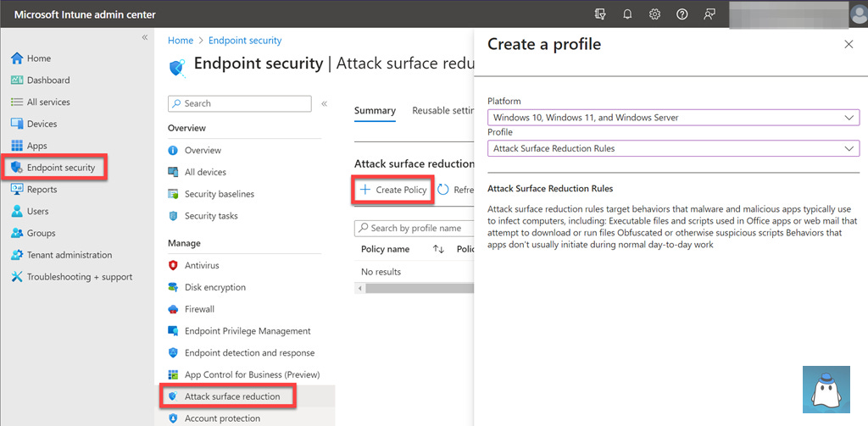Viewport: 868px width, 426px height.
Task: Open Attack surface reduction menu item
Action: (x=232, y=396)
